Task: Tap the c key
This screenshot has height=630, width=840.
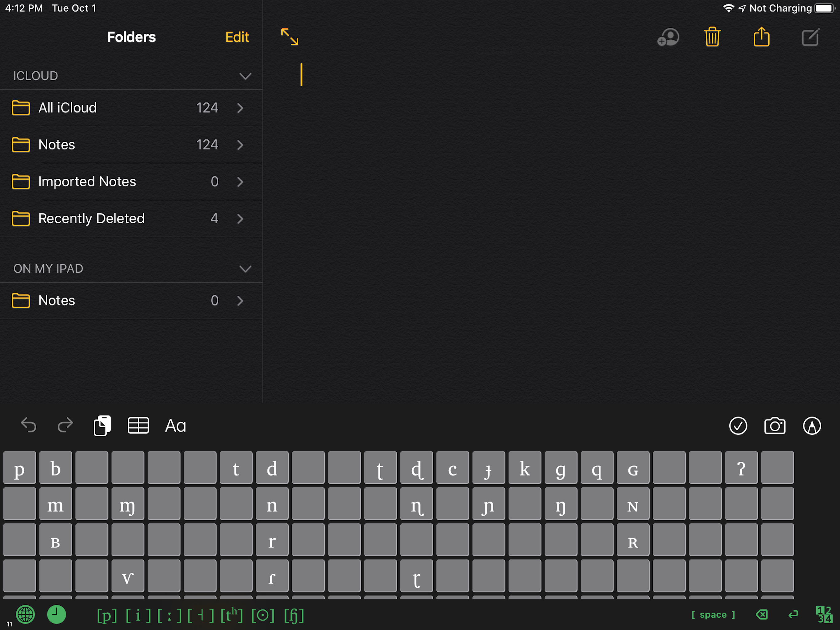Action: click(x=452, y=468)
